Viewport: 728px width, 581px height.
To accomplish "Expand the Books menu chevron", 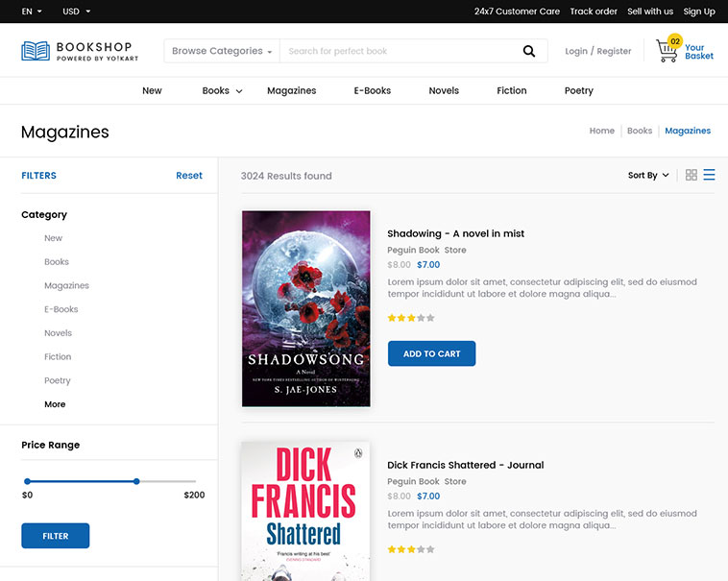I will (239, 91).
